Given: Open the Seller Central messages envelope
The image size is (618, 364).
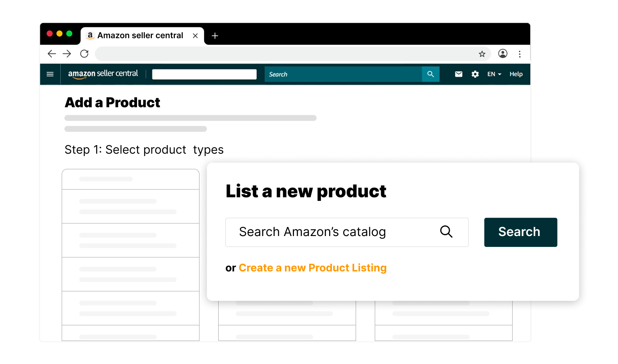Looking at the screenshot, I should (x=459, y=74).
